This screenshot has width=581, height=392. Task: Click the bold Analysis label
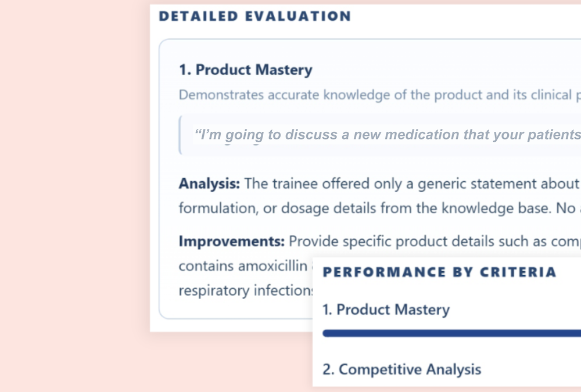[x=209, y=184]
